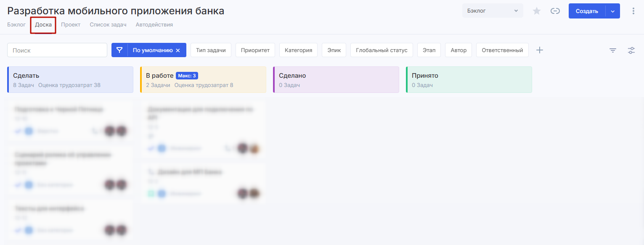The image size is (644, 245).
Task: Click the funnel filter icon
Action: coord(119,50)
